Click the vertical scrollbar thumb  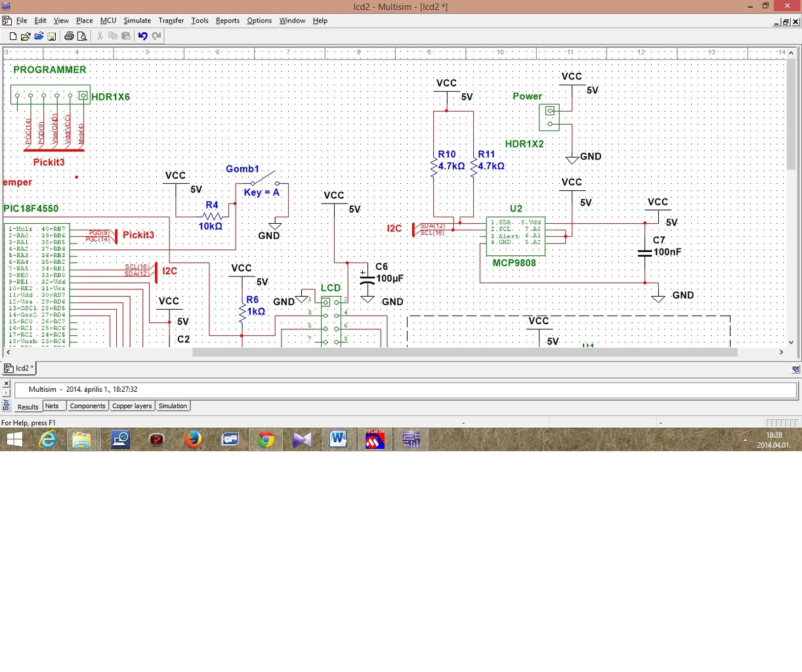tap(791, 114)
